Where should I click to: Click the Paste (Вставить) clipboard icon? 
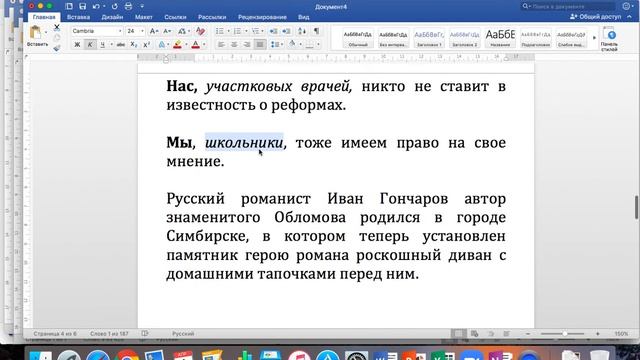coord(36,33)
